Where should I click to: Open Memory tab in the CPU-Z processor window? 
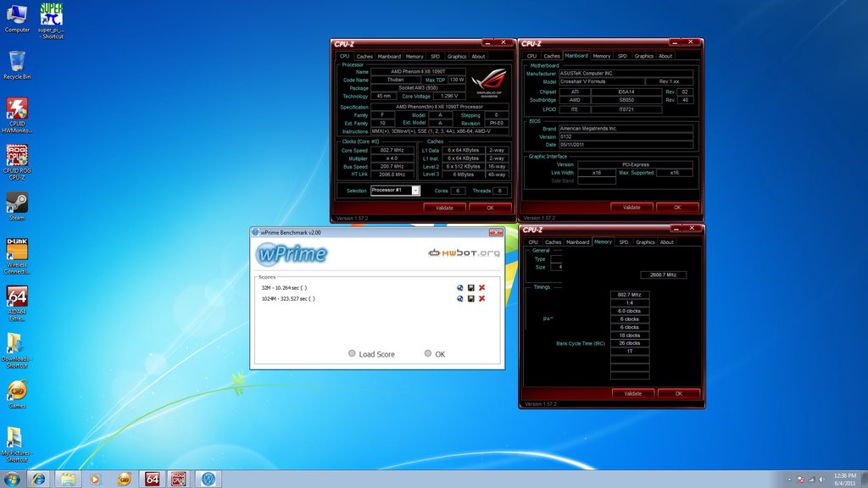tap(414, 57)
